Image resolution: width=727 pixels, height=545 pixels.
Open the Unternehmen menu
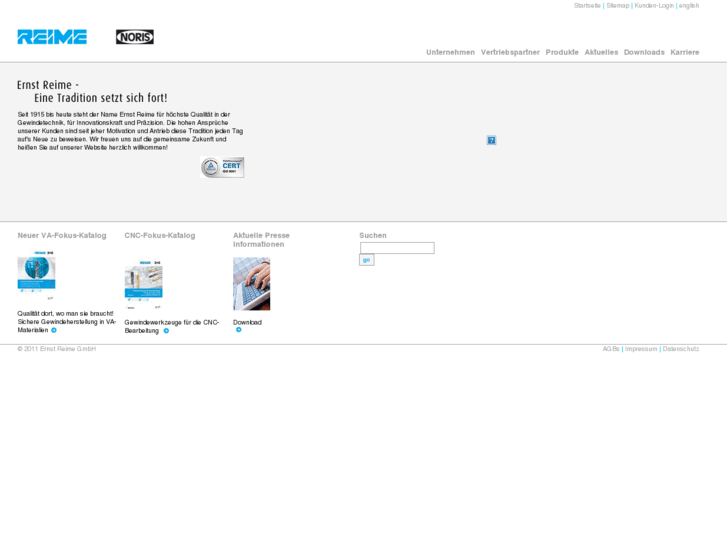450,52
